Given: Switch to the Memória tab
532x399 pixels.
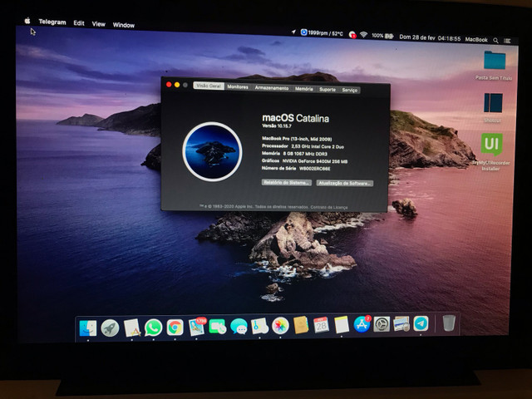Looking at the screenshot, I should [x=303, y=89].
